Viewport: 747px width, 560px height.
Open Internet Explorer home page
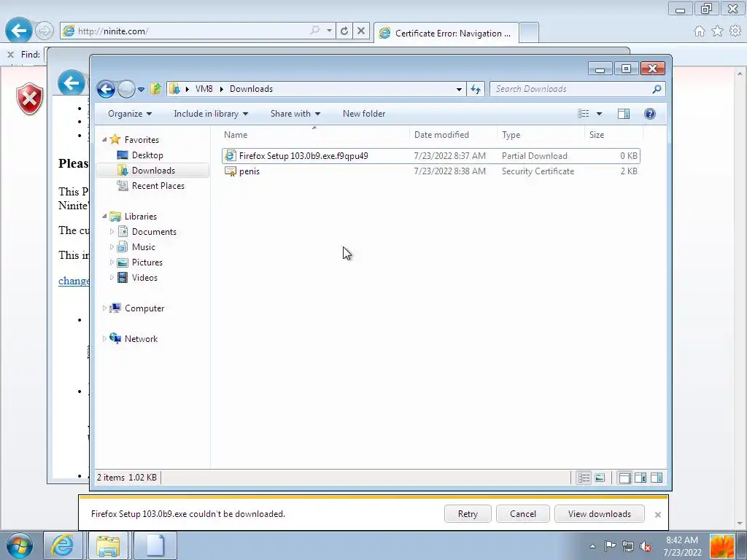(700, 31)
